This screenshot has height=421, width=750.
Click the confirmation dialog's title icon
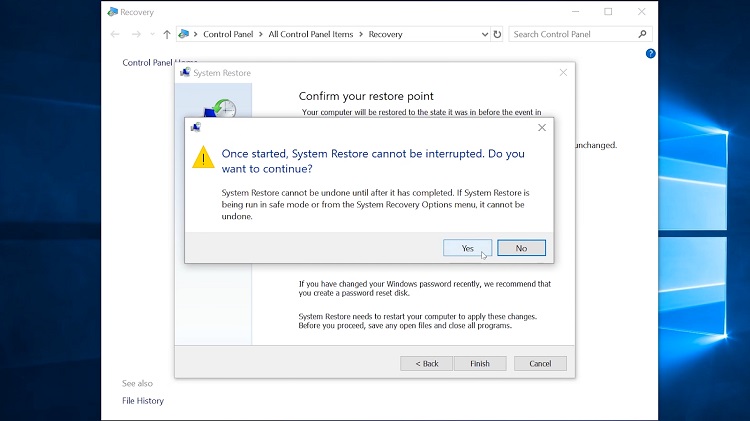(x=196, y=127)
